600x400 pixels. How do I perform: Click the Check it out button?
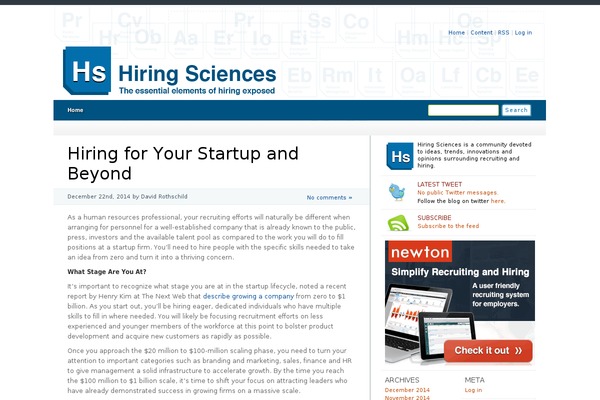click(488, 351)
